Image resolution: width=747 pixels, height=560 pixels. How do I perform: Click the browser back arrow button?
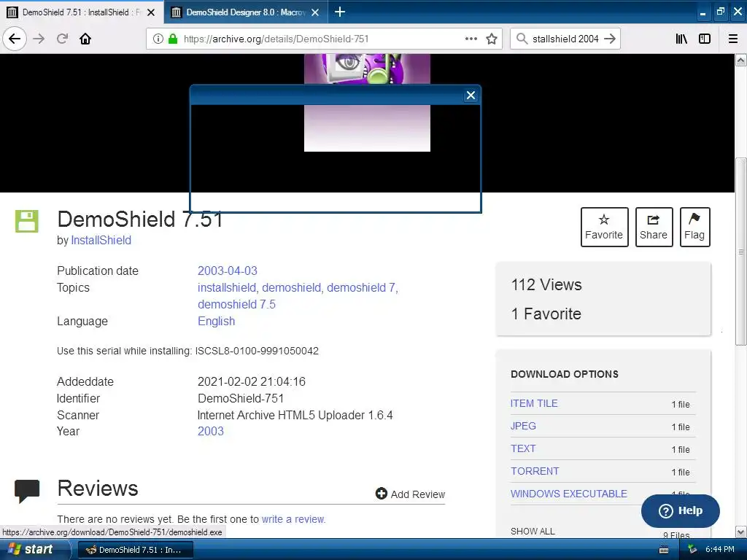(15, 39)
